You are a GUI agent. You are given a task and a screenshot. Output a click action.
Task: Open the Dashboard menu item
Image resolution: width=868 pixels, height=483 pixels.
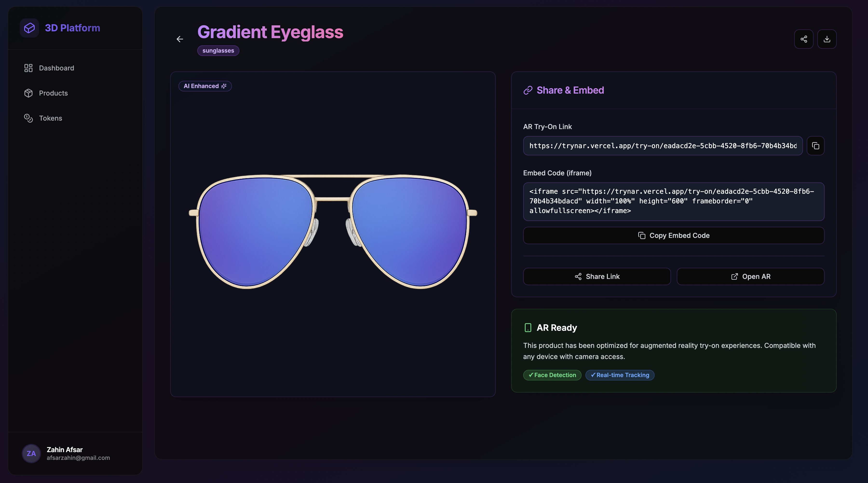pos(56,68)
